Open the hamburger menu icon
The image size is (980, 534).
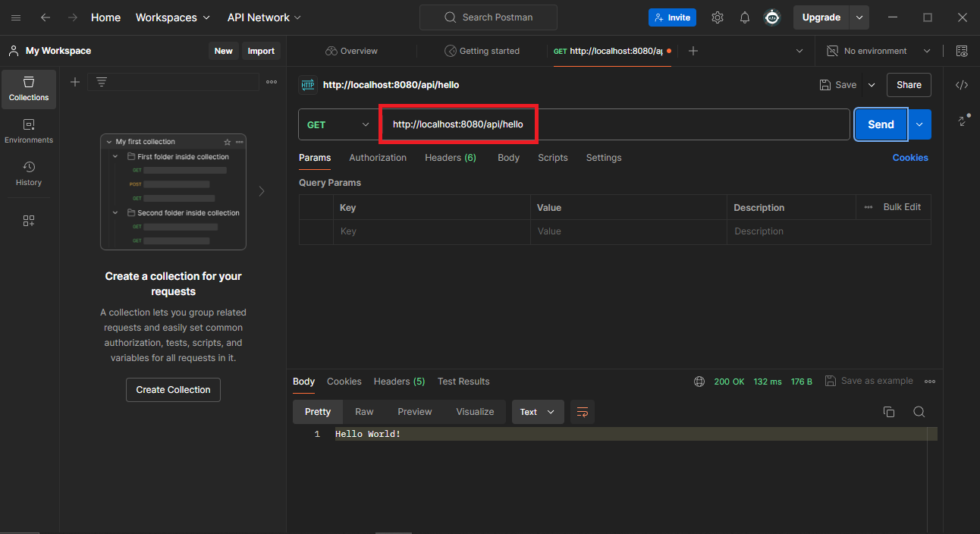pyautogui.click(x=16, y=17)
